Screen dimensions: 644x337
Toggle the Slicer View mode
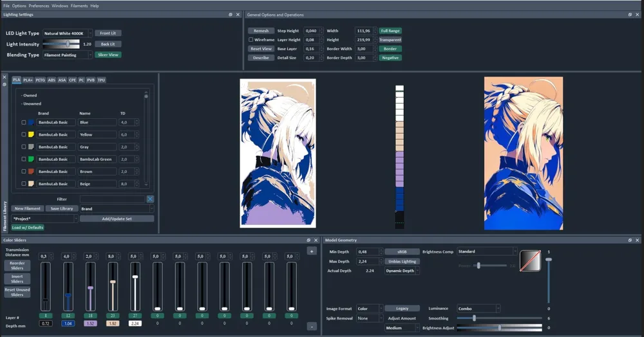[x=108, y=55]
